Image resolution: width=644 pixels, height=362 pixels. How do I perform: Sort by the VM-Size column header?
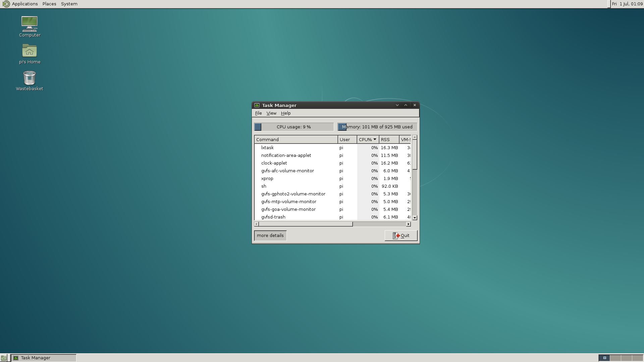(x=405, y=139)
